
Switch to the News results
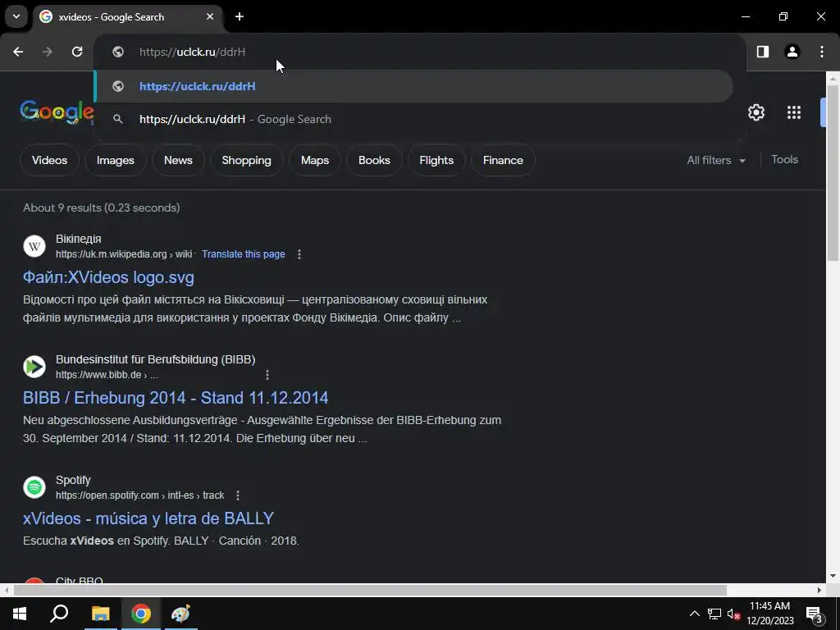[178, 160]
